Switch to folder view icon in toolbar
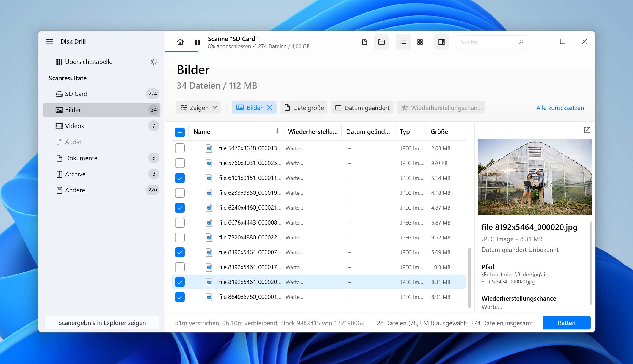This screenshot has width=633, height=364. click(381, 42)
